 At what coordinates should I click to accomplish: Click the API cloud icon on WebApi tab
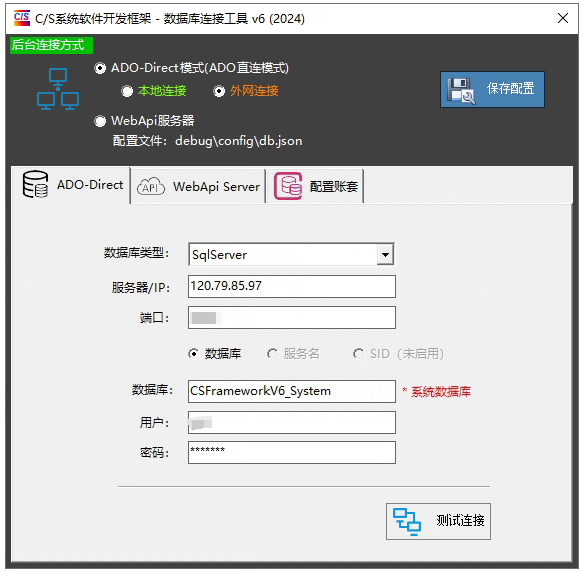[x=151, y=186]
